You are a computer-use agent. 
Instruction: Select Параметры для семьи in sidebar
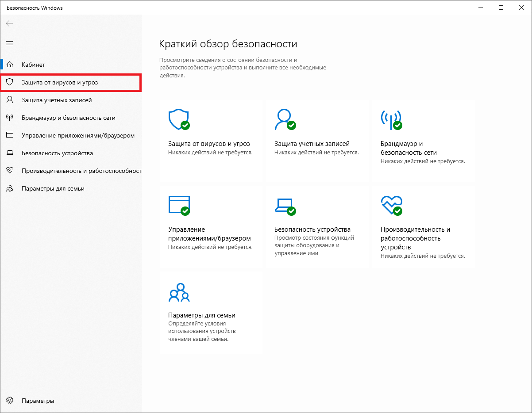click(71, 188)
